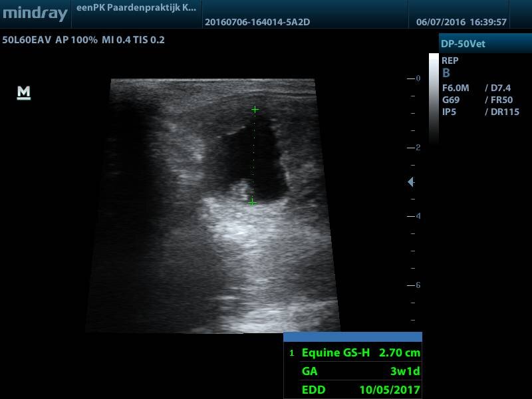The height and width of the screenshot is (399, 532).
Task: Click the 50L60EAV probe label
Action: coord(27,40)
